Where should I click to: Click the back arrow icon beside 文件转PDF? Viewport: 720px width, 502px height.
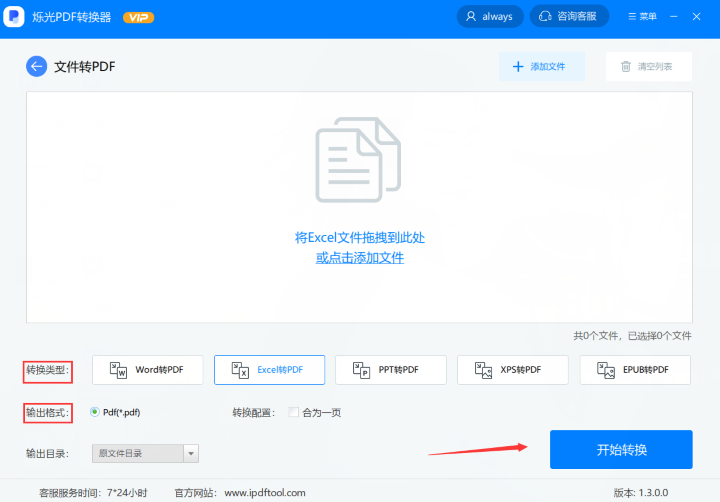(37, 67)
